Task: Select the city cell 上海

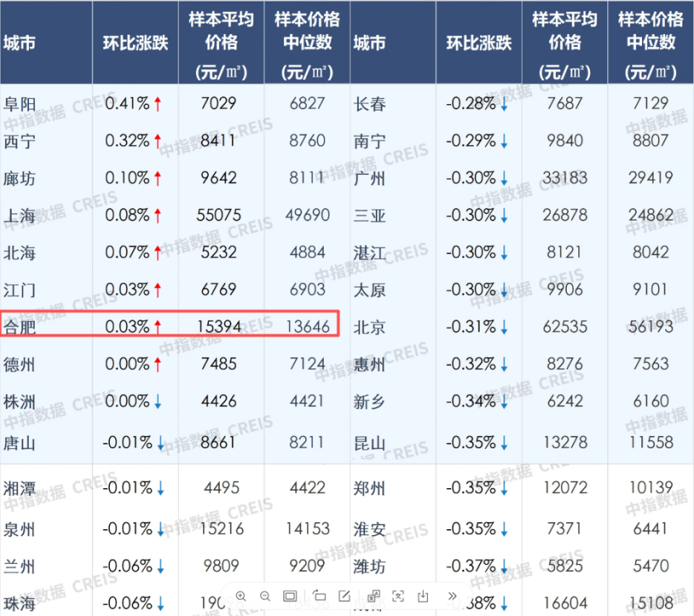Action: (x=20, y=216)
